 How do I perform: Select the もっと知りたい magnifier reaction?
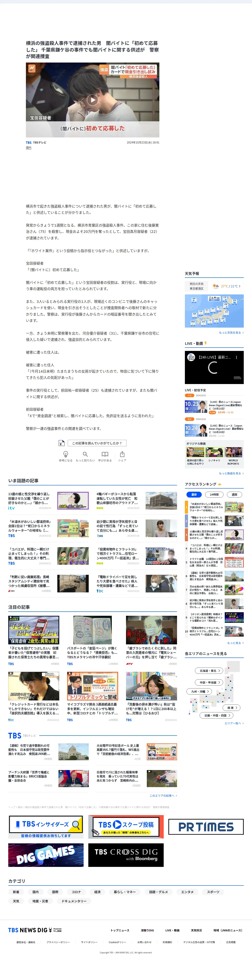pos(85,456)
